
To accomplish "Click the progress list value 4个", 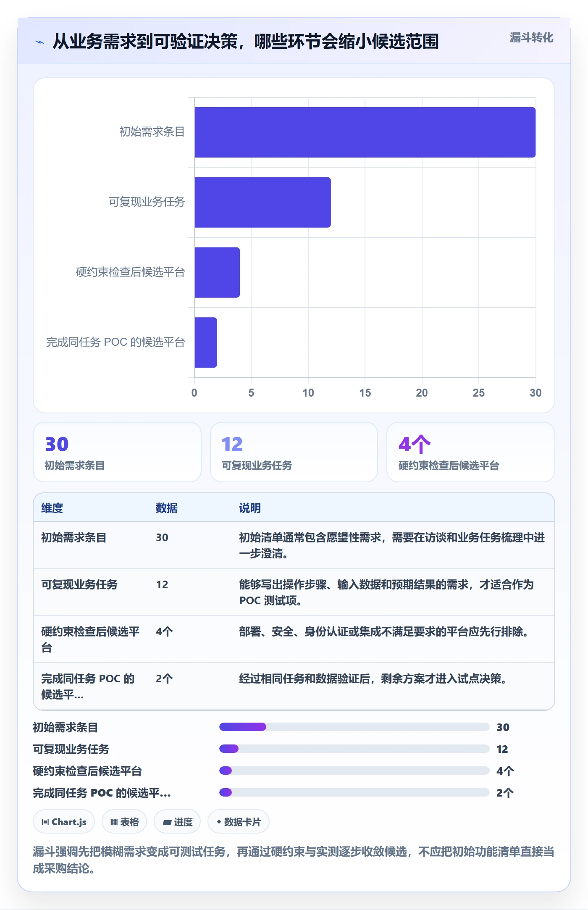I will [x=505, y=771].
